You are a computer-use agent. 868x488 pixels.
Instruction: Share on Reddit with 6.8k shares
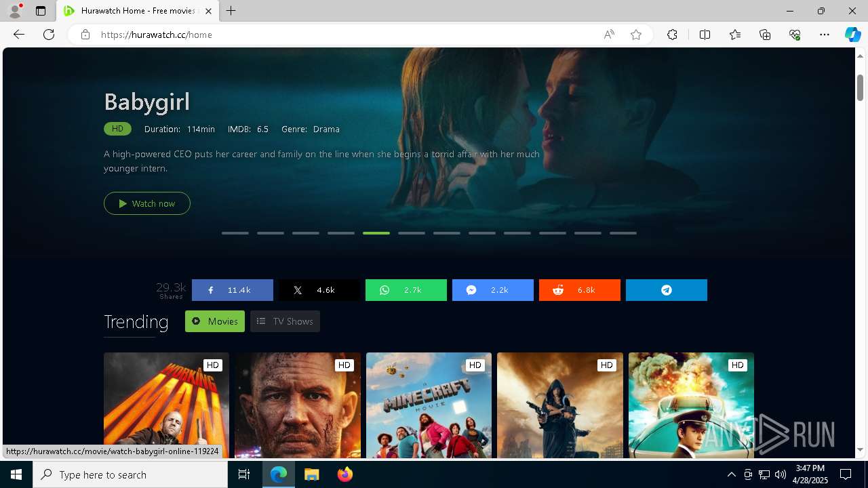point(580,290)
